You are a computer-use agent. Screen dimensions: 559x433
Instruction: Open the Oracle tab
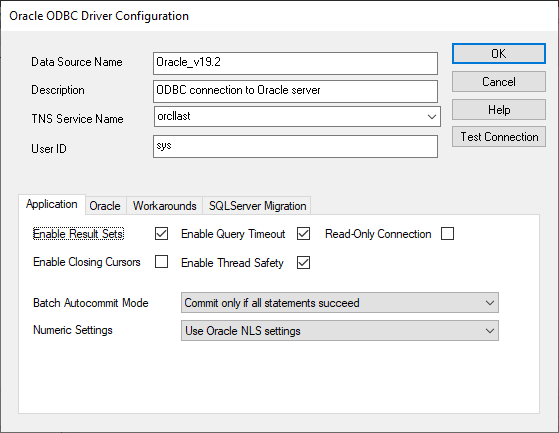point(105,206)
